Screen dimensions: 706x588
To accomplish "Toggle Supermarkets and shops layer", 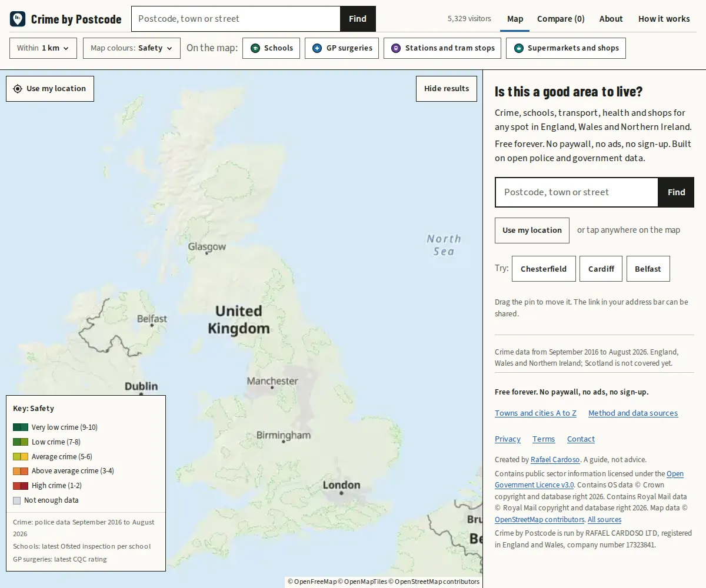I will tap(566, 48).
